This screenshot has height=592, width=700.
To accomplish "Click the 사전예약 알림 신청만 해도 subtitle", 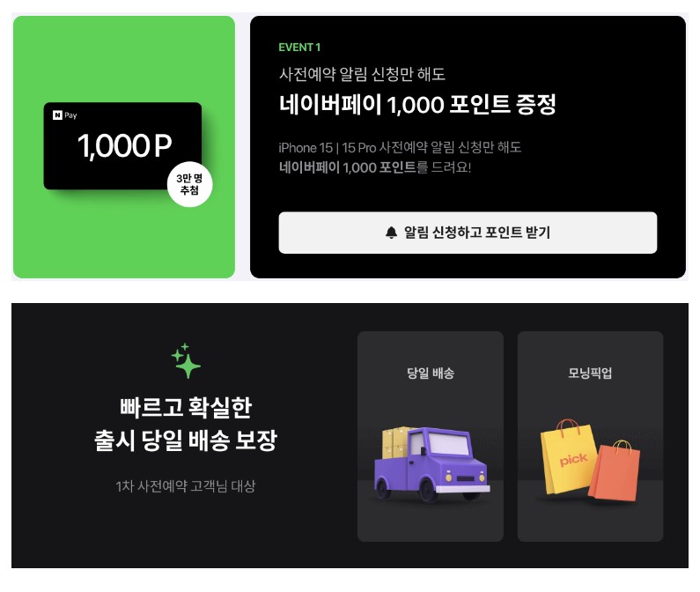I will [362, 74].
